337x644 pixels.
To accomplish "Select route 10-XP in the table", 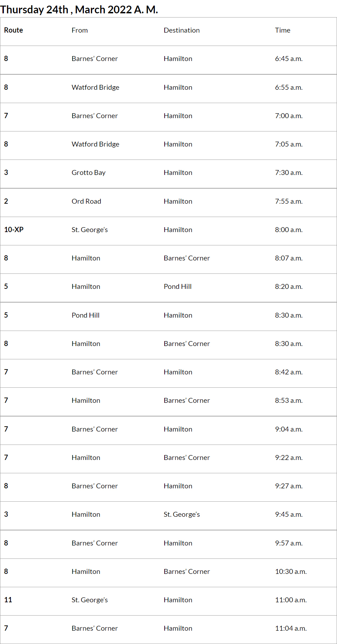I will [x=14, y=230].
